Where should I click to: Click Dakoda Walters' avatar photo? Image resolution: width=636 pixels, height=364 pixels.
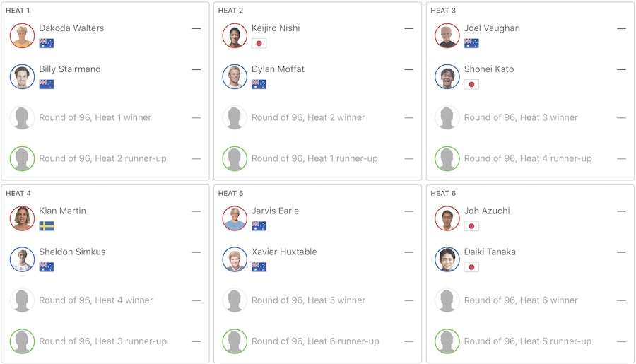tap(23, 35)
